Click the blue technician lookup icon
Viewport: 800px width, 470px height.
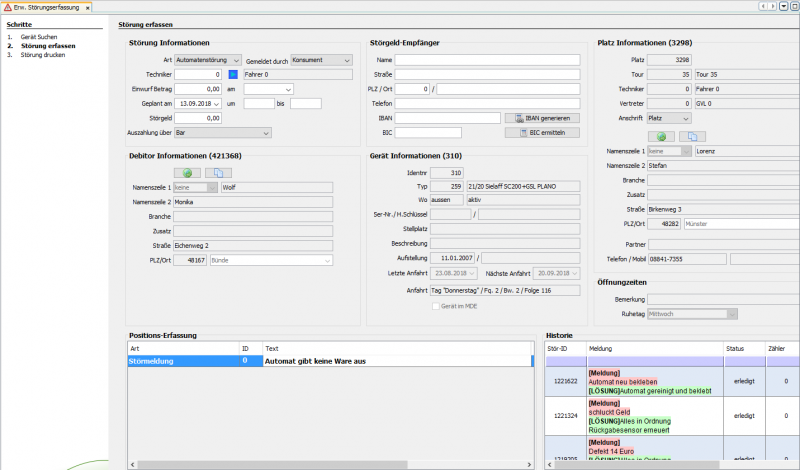tap(233, 74)
